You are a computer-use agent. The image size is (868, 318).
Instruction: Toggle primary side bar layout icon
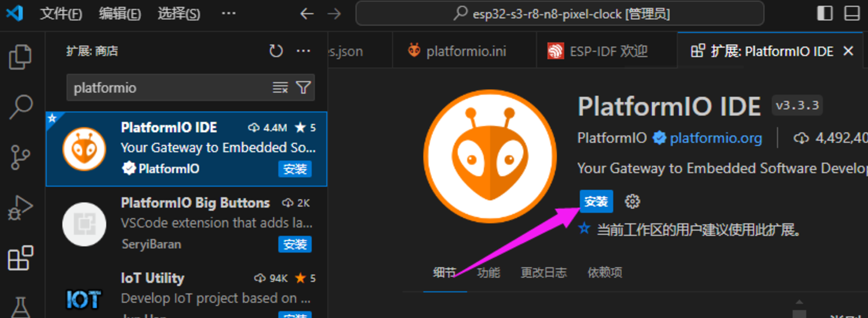825,13
